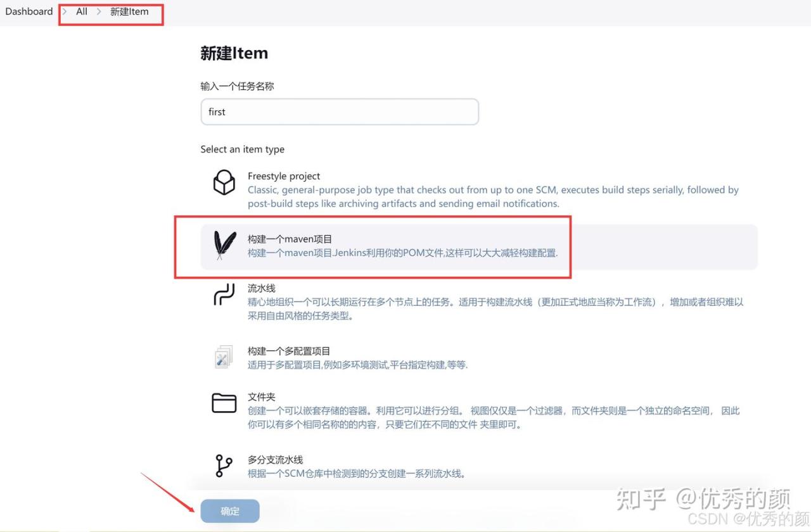Choose 构建一个多配置项目 title
This screenshot has width=811, height=532.
click(289, 351)
